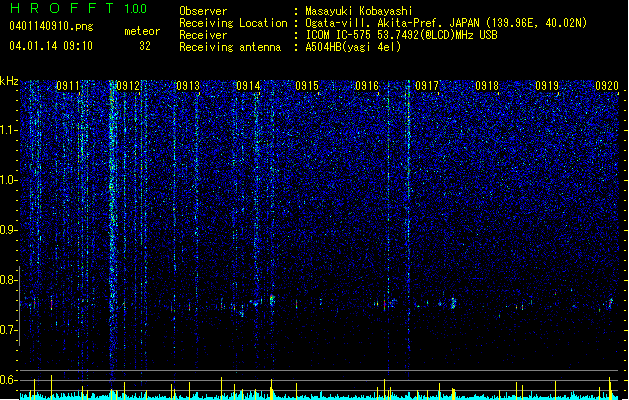Click the 0912 time marker
629x400 pixels.
pos(128,86)
